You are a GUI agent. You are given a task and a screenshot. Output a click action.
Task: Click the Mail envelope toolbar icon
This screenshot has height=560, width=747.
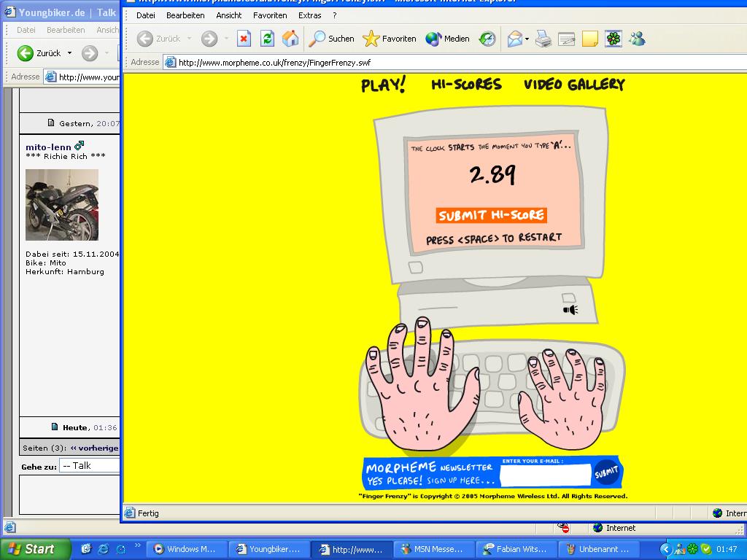point(514,39)
